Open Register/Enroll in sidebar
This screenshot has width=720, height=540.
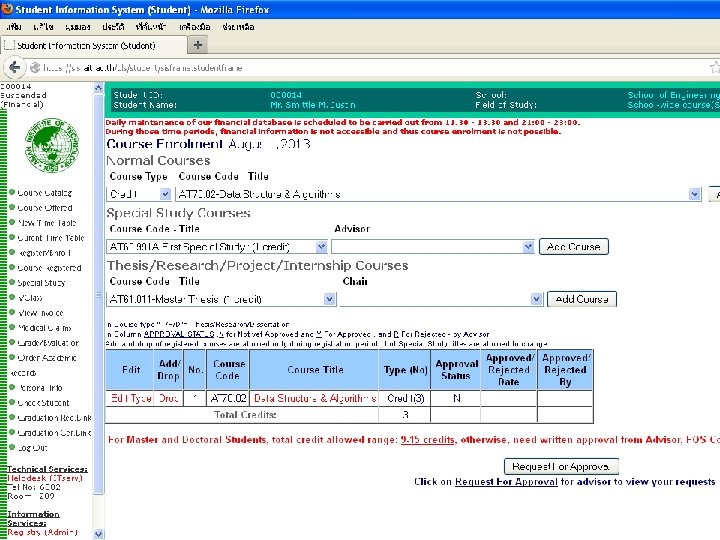tap(44, 253)
